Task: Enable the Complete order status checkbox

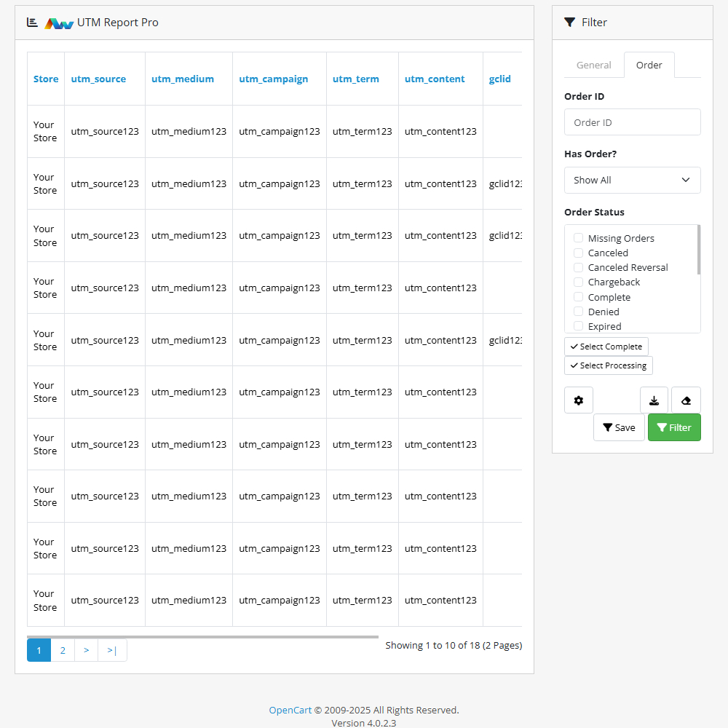Action: pos(578,297)
